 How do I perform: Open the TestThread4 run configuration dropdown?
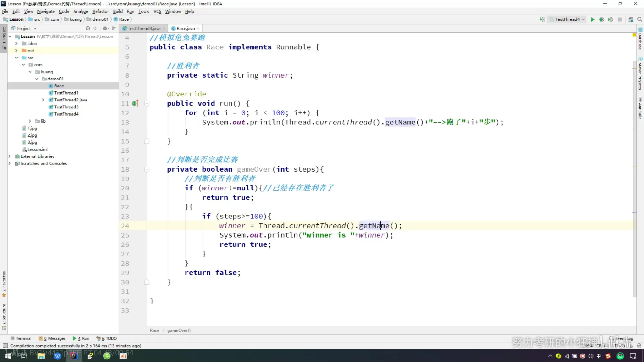[567, 19]
